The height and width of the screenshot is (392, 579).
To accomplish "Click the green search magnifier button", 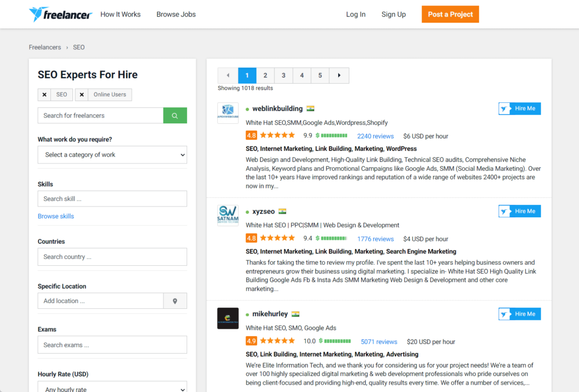I will coord(175,115).
